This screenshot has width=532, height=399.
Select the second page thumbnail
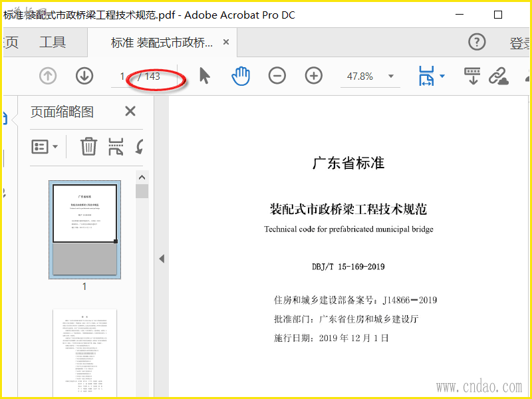pyautogui.click(x=84, y=353)
